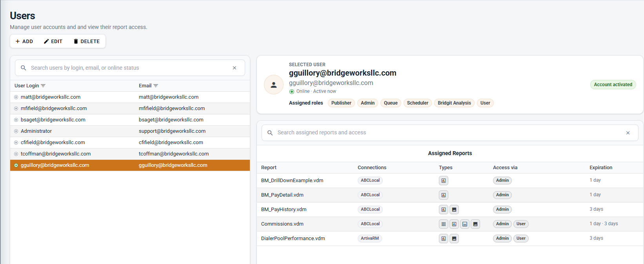Click the grid type icon for Commissions.vdm
The height and width of the screenshot is (264, 644).
tap(444, 224)
